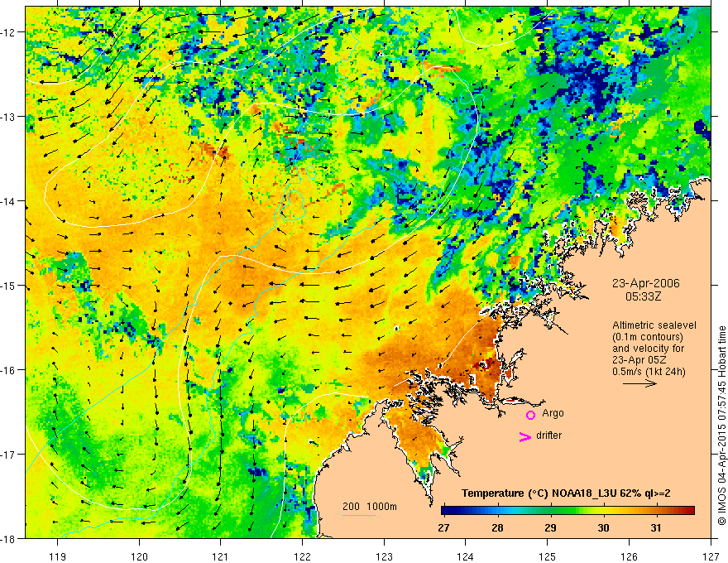Click the text 'Altimetric sealevel'
The image size is (728, 563).
tap(654, 325)
